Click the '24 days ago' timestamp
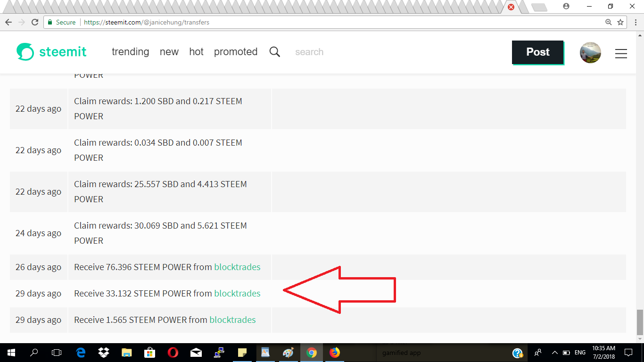644x362 pixels. point(39,233)
